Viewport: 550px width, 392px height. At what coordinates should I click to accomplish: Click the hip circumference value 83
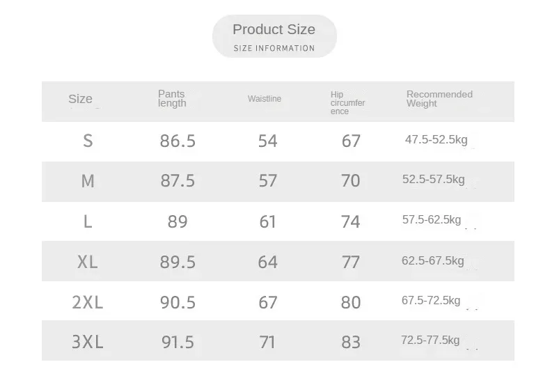tap(351, 343)
